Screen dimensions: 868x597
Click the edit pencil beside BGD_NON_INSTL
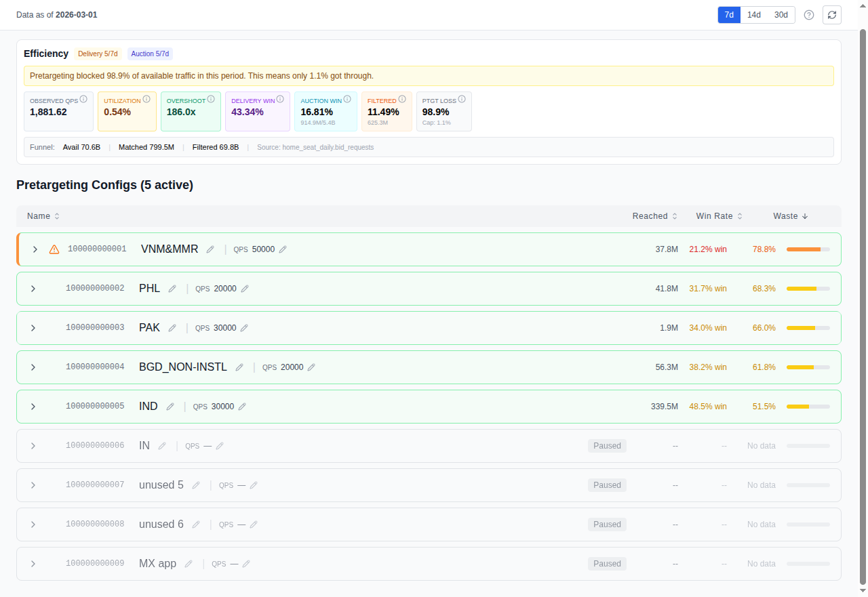point(239,367)
